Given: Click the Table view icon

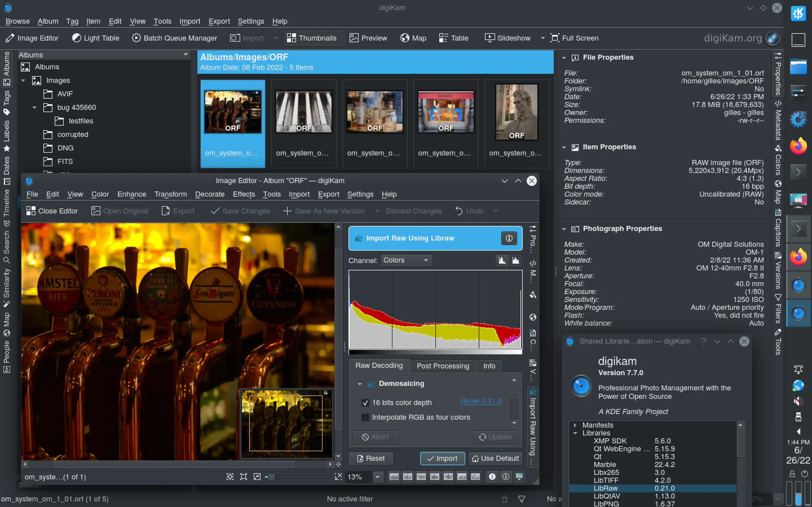Looking at the screenshot, I should pos(443,38).
